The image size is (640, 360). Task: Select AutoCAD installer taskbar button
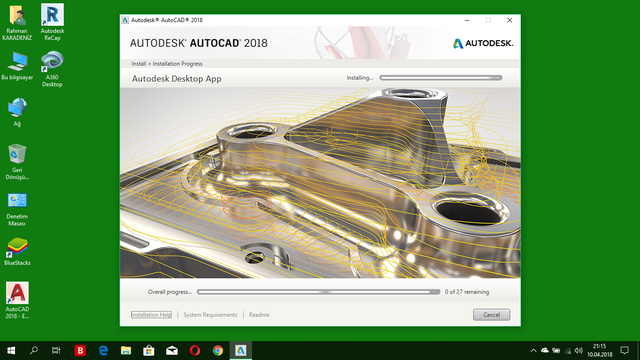point(240,350)
